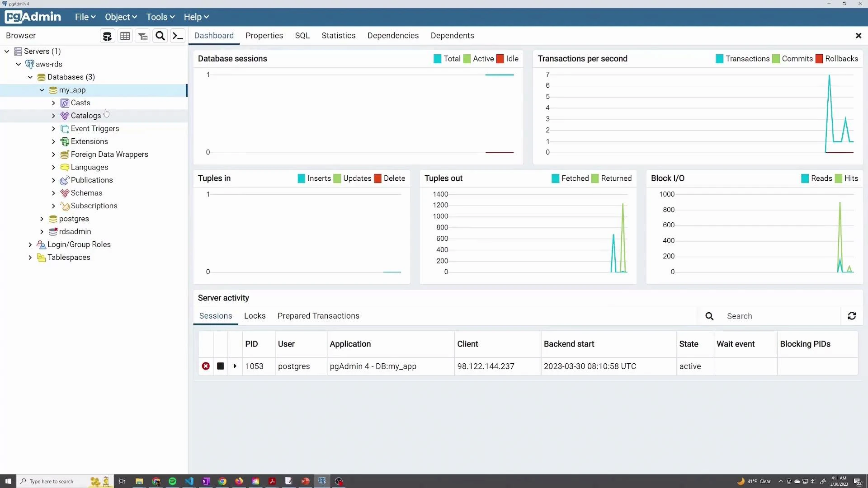Click the green Commits legend swatch
This screenshot has width=868, height=488.
point(775,59)
